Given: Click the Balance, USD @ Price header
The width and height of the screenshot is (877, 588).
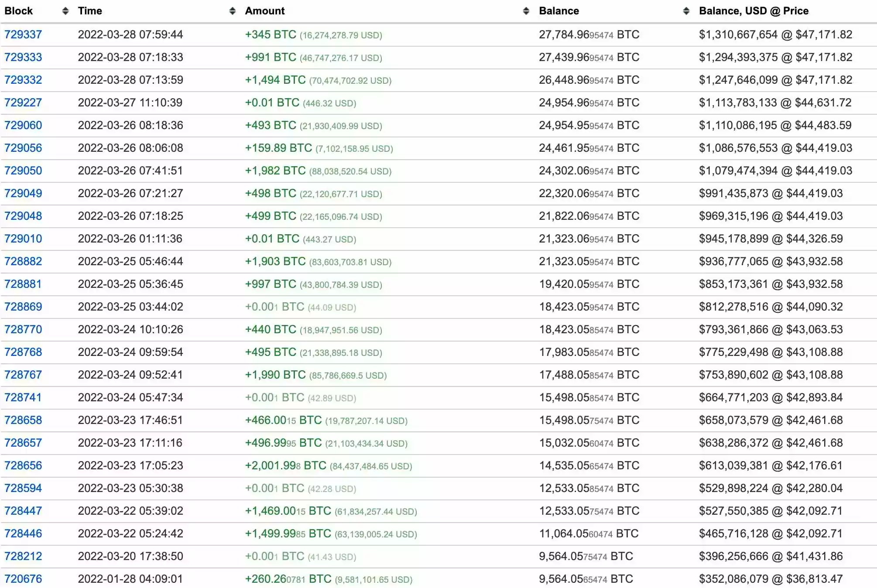Looking at the screenshot, I should [754, 11].
